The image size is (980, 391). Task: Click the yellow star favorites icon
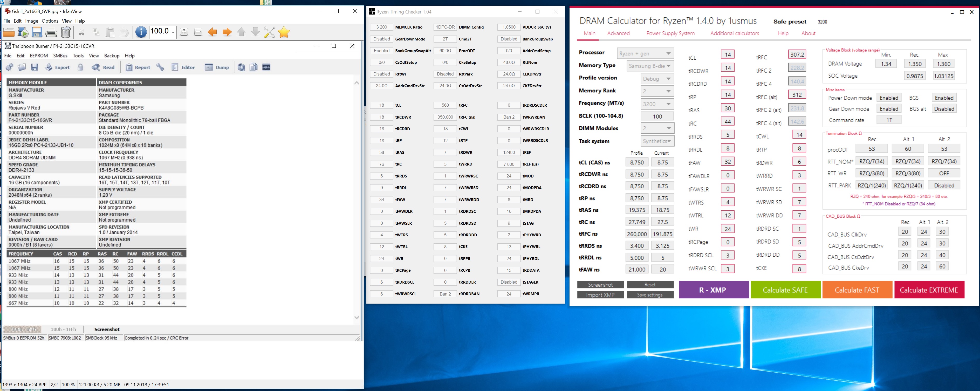point(284,32)
